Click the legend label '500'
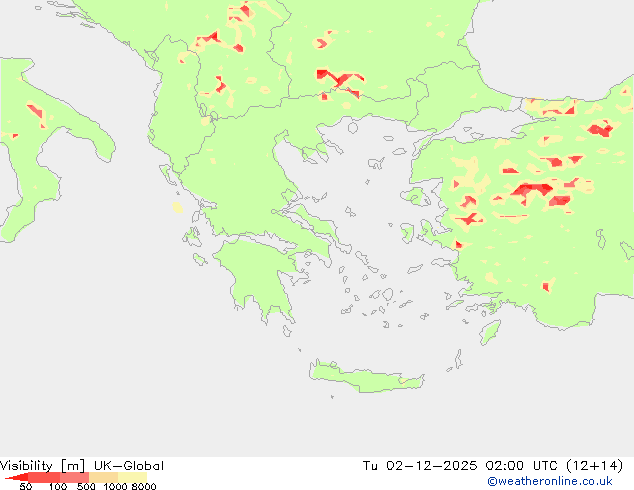The height and width of the screenshot is (490, 634). coord(86,486)
